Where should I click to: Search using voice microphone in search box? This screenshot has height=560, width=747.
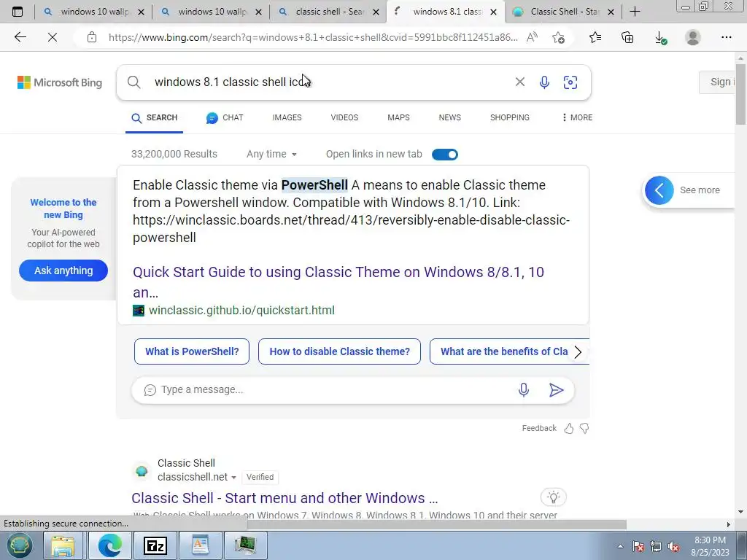(x=544, y=82)
